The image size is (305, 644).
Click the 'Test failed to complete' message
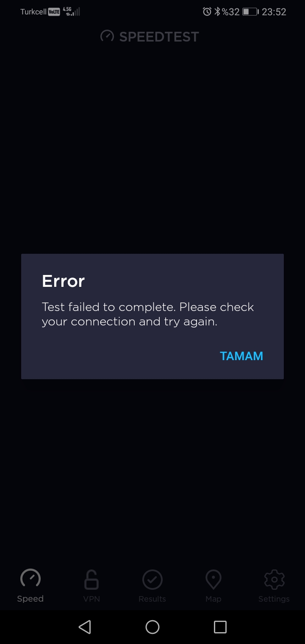coord(148,314)
